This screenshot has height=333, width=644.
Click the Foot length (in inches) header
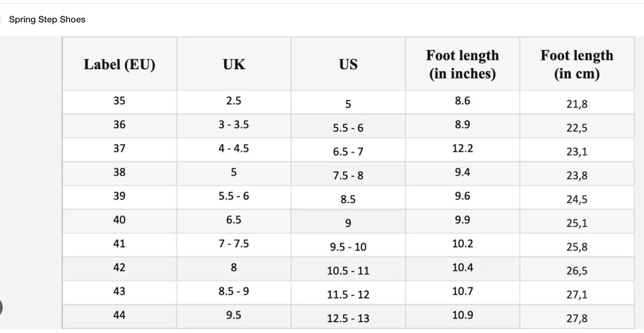(462, 64)
